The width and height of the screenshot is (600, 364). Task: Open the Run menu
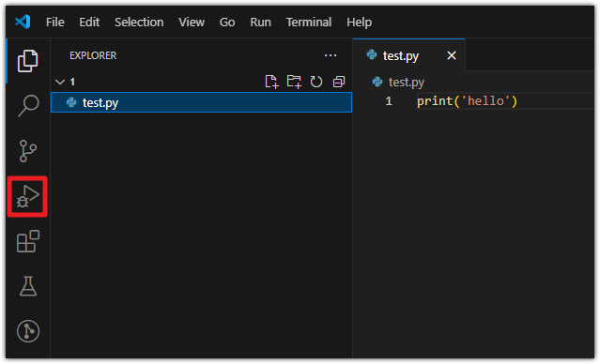pos(261,23)
